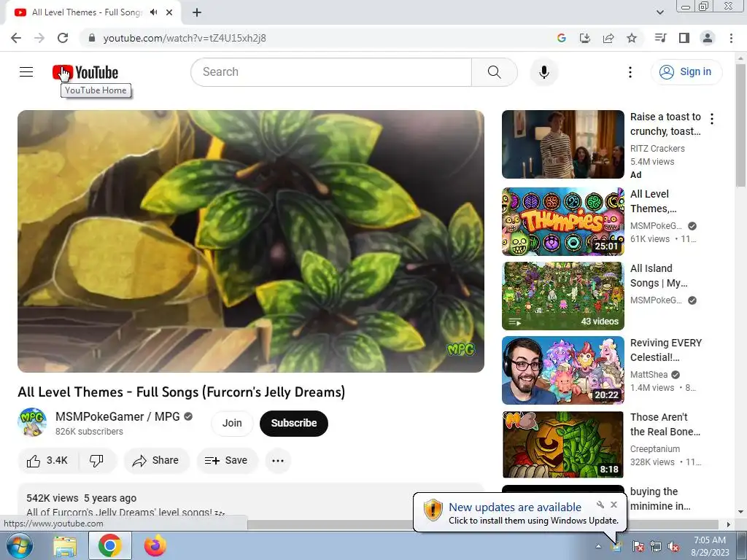Mute tab via speaker icon
This screenshot has width=747, height=560.
point(154,12)
